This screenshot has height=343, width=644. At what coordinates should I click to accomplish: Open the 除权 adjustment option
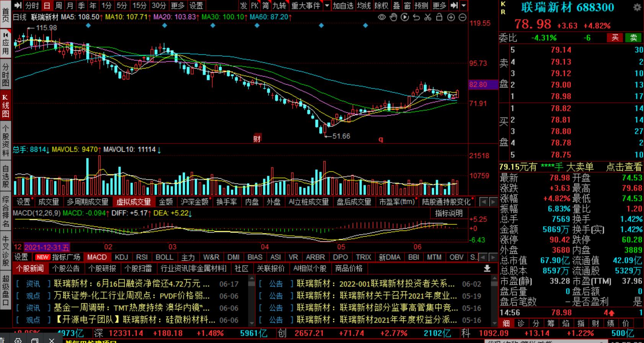coord(381,5)
